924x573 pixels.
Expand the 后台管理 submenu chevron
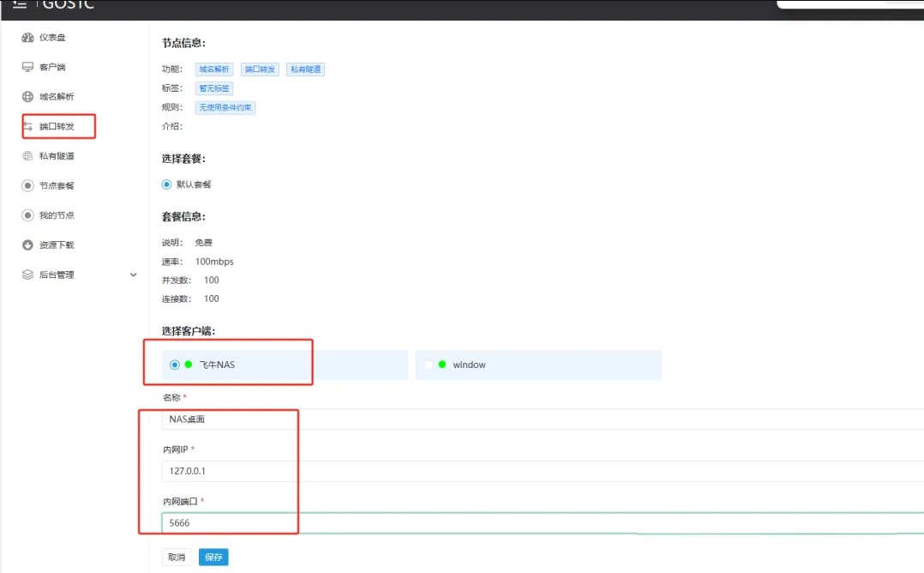133,274
